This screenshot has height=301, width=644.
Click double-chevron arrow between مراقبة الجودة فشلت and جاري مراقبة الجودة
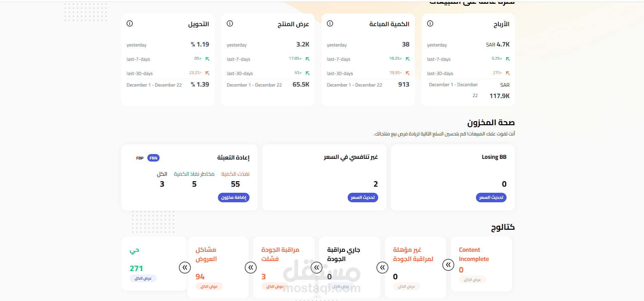click(x=316, y=268)
